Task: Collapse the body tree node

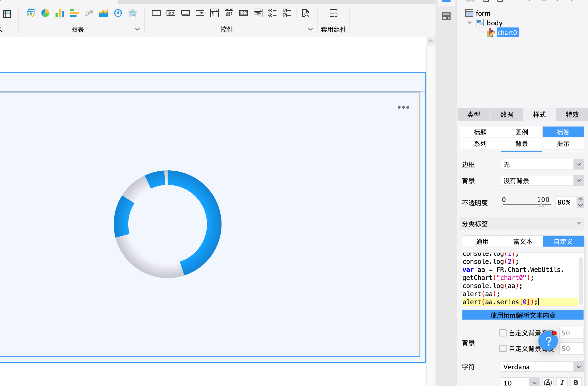Action: click(469, 23)
